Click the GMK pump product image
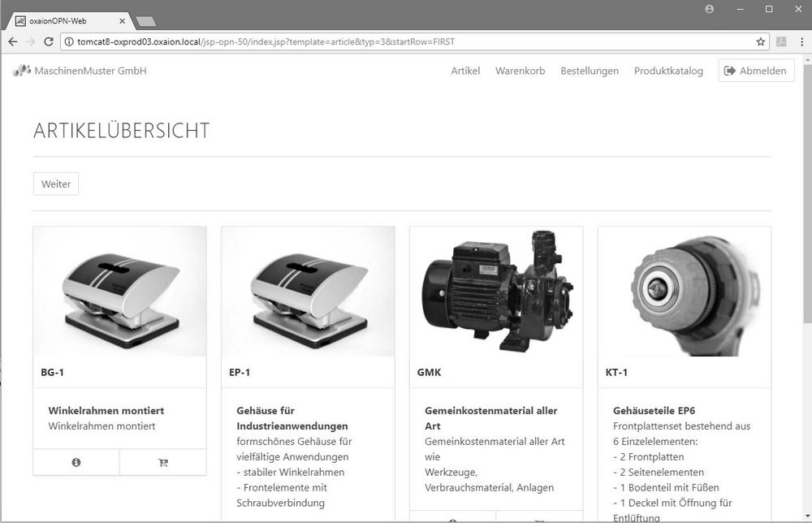The image size is (812, 523). [496, 292]
